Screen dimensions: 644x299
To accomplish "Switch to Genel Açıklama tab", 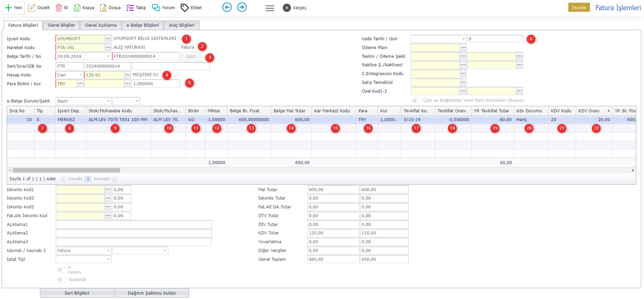I will [101, 25].
